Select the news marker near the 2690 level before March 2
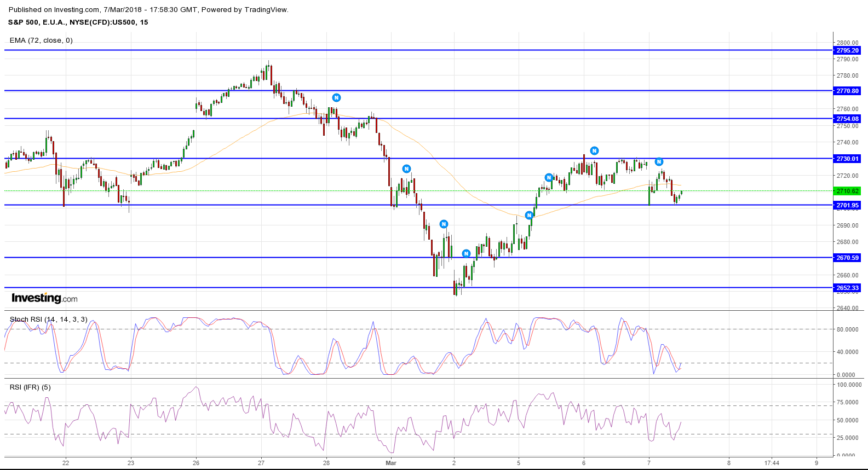This screenshot has width=868, height=470. click(x=444, y=224)
